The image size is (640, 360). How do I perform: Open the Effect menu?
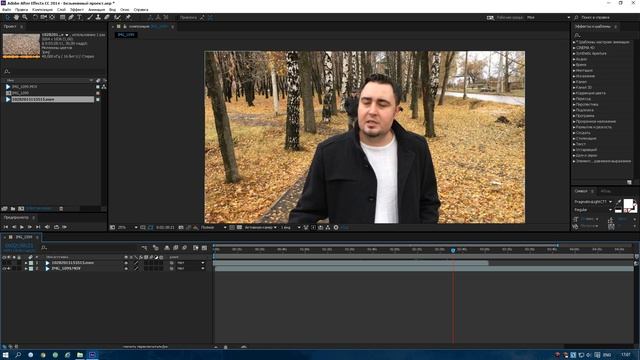pos(77,9)
